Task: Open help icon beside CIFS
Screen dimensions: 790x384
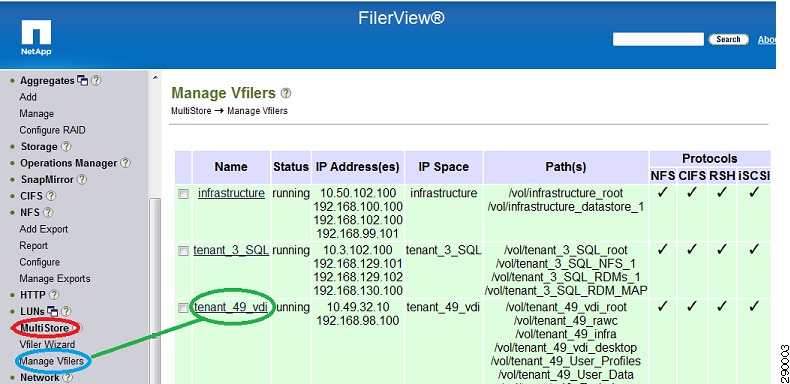Action: 51,196
